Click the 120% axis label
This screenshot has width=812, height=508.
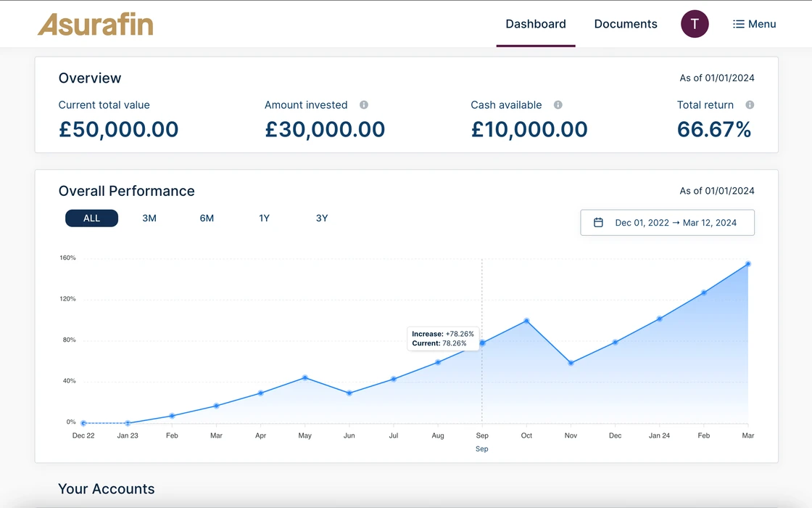[68, 298]
